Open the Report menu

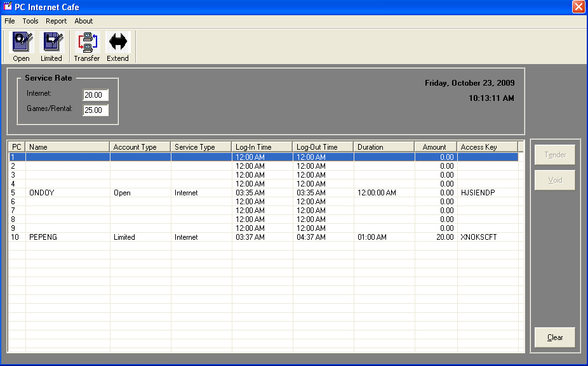click(56, 21)
